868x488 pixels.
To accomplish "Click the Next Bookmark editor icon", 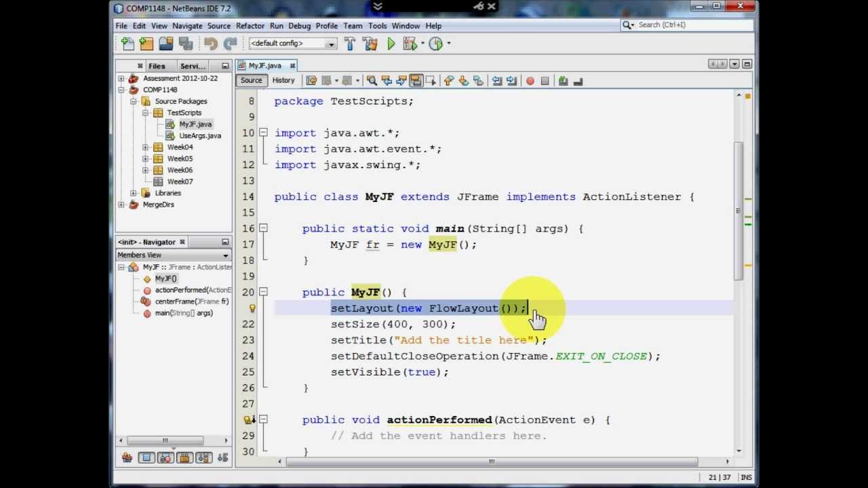I will (x=463, y=81).
